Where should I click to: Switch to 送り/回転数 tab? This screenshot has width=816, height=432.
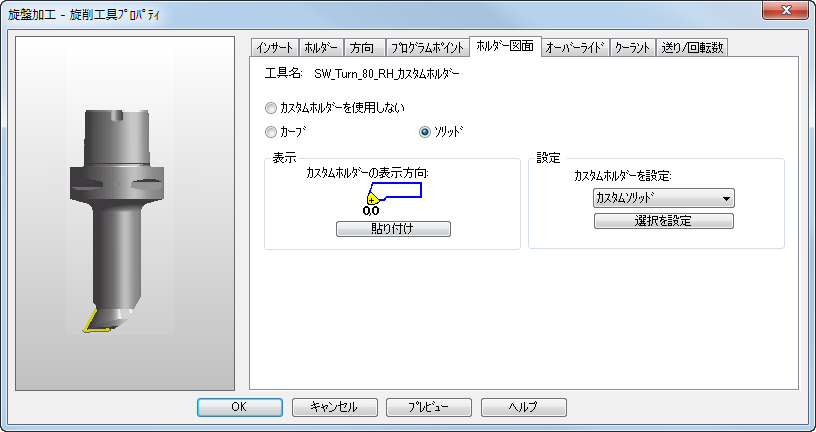692,48
